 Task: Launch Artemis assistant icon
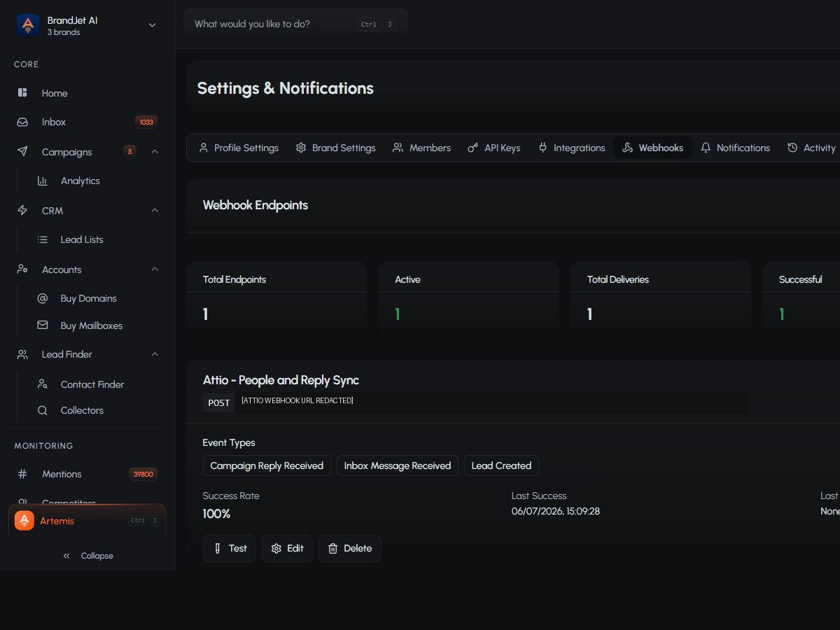tap(24, 521)
